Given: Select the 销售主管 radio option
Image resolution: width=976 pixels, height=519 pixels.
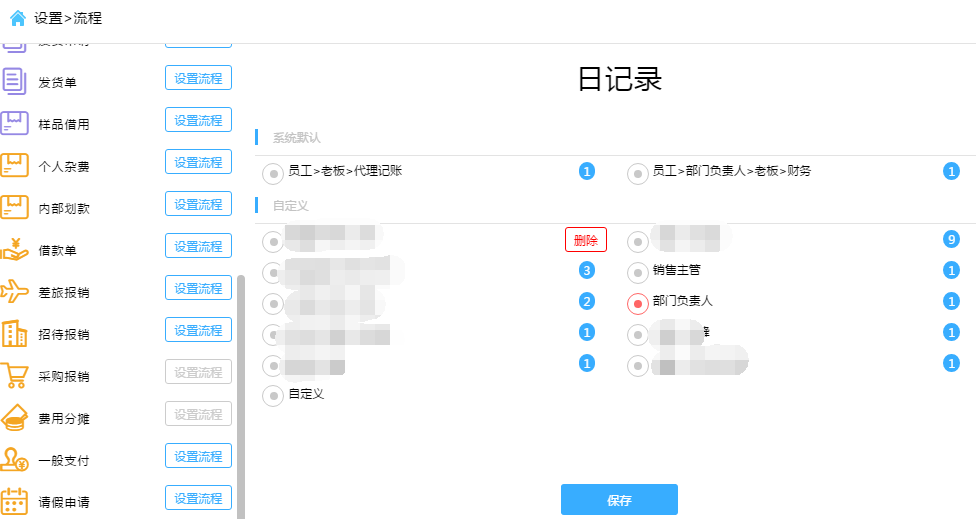Looking at the screenshot, I should tap(637, 273).
